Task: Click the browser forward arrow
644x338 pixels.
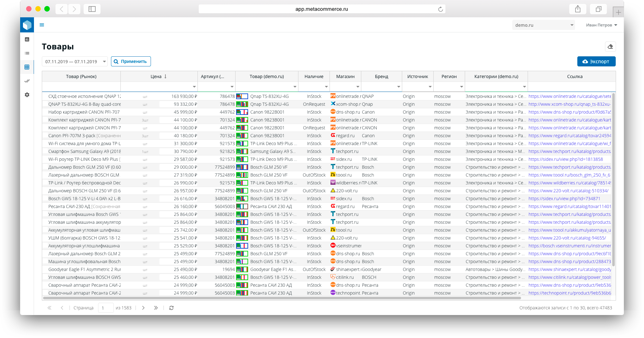Action: (x=74, y=9)
